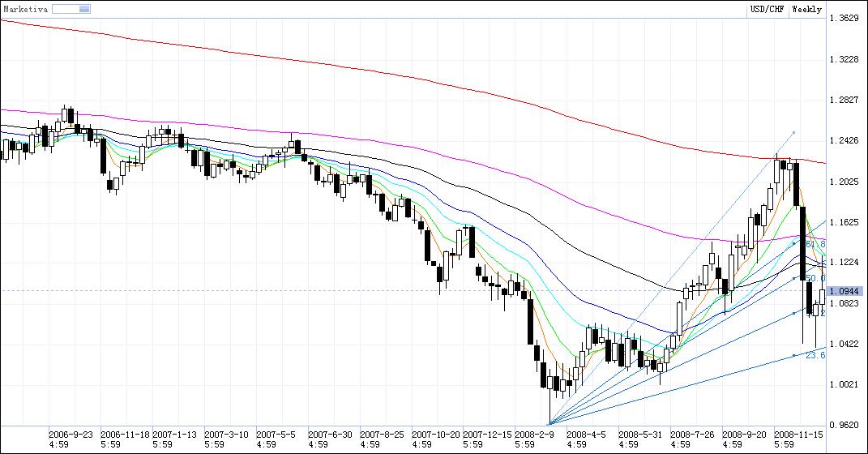
Task: Open the USD/CHF instrument selector
Action: pyautogui.click(x=767, y=9)
